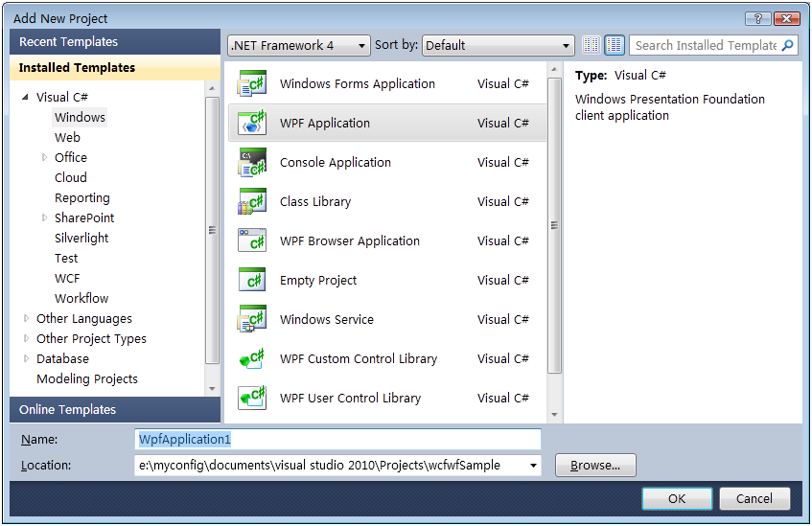This screenshot has height=526, width=812.
Task: Select the Workflow category
Action: click(x=81, y=299)
